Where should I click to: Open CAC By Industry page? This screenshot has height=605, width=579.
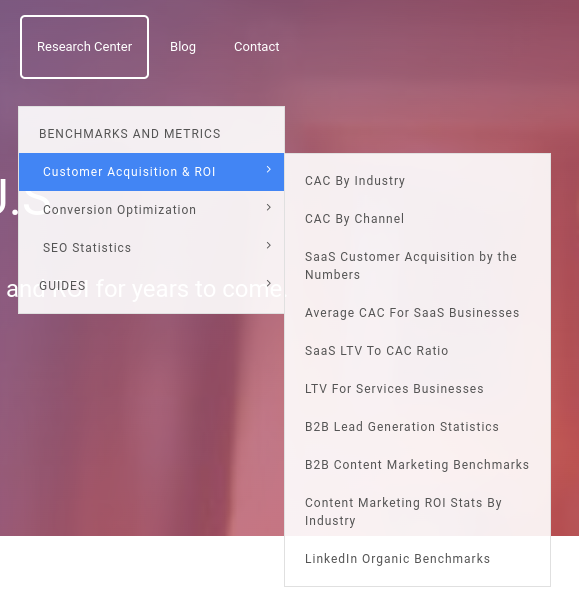tap(355, 181)
